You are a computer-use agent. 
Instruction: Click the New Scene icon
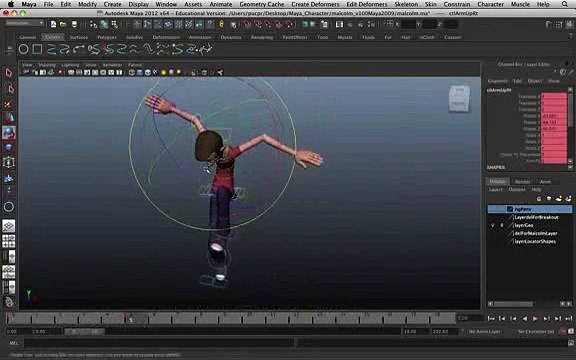pos(53,25)
